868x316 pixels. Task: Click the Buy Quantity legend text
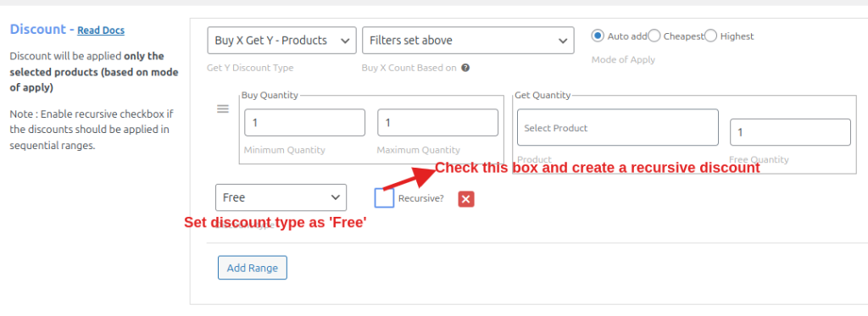[270, 95]
